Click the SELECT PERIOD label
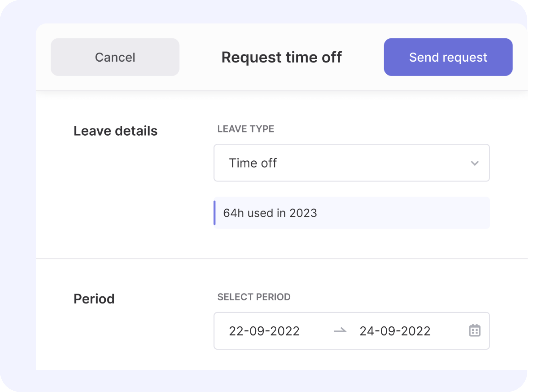This screenshot has height=392, width=551. pos(254,297)
